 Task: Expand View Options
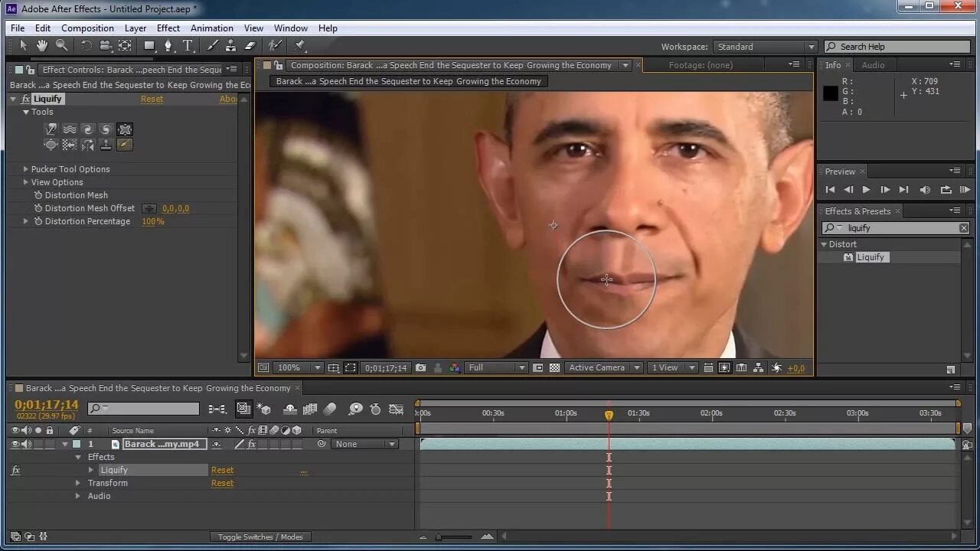click(x=26, y=182)
